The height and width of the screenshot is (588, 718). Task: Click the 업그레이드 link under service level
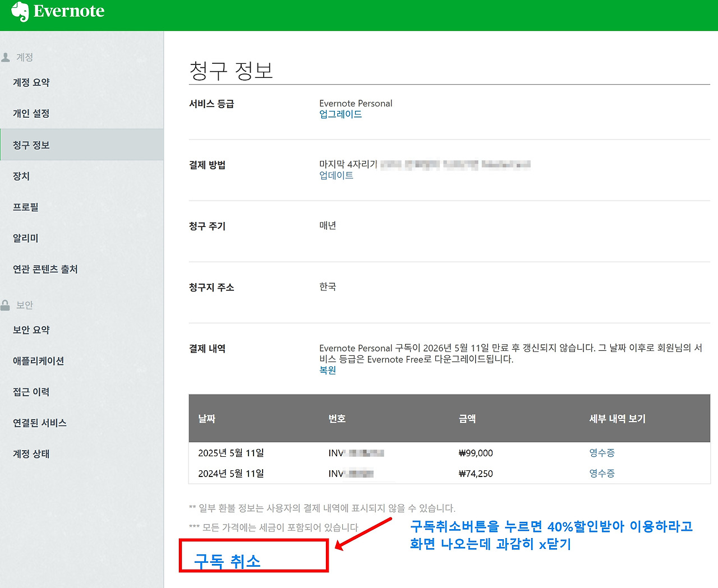[340, 114]
